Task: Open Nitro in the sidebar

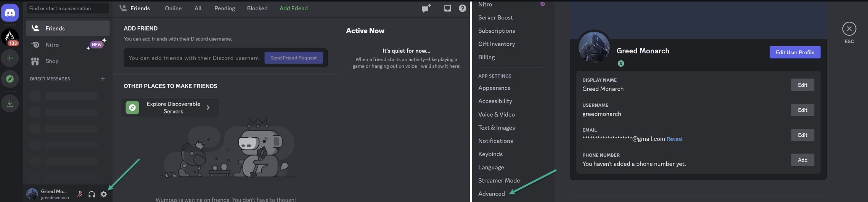Action: [68, 45]
